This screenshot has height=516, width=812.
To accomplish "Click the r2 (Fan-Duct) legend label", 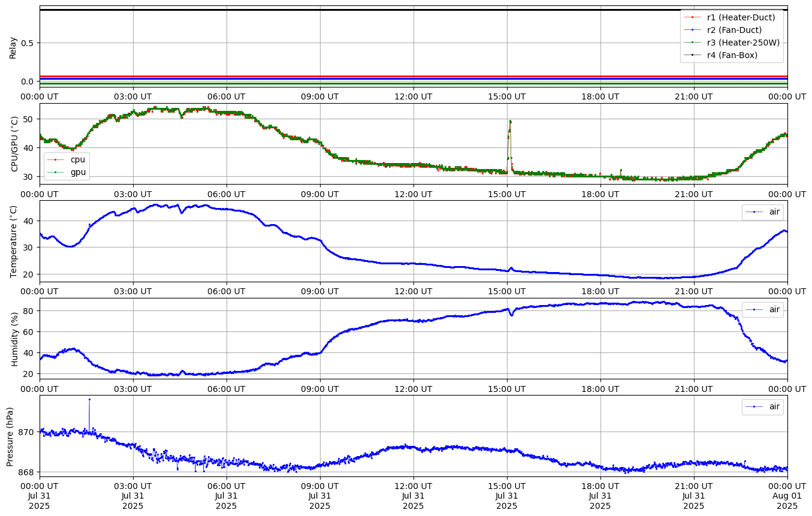I will pos(735,30).
